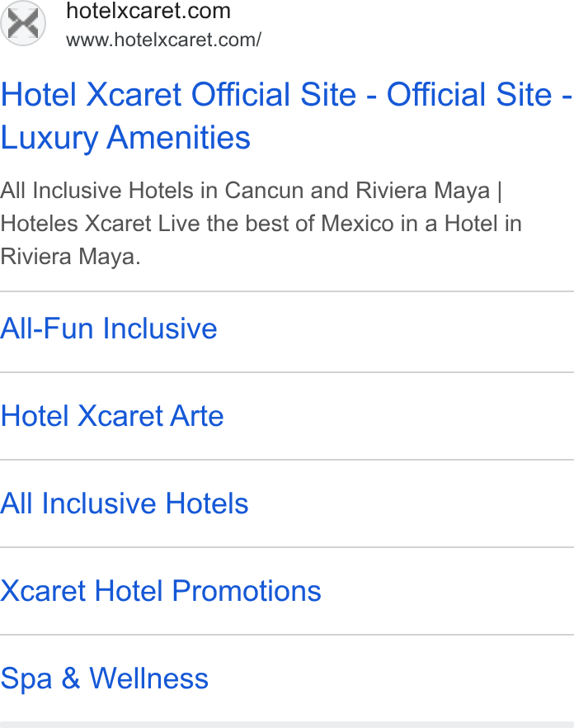Tap the word Promotions in sitelinks
Image resolution: width=574 pixels, height=728 pixels.
pyautogui.click(x=247, y=591)
